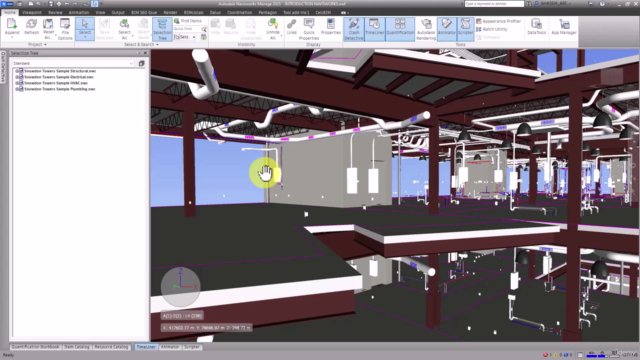Expand the HVAC.nwc model node
The height and width of the screenshot is (360, 640).
point(17,83)
